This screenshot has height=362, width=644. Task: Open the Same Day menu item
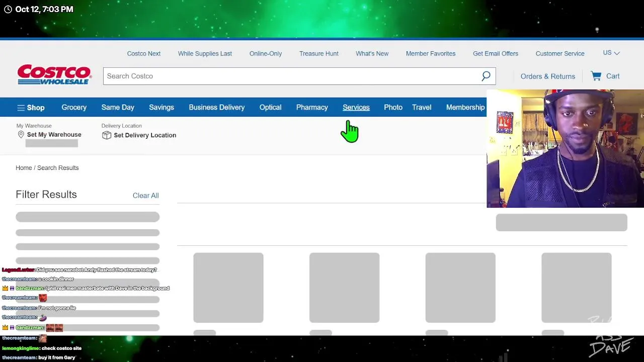tap(118, 107)
